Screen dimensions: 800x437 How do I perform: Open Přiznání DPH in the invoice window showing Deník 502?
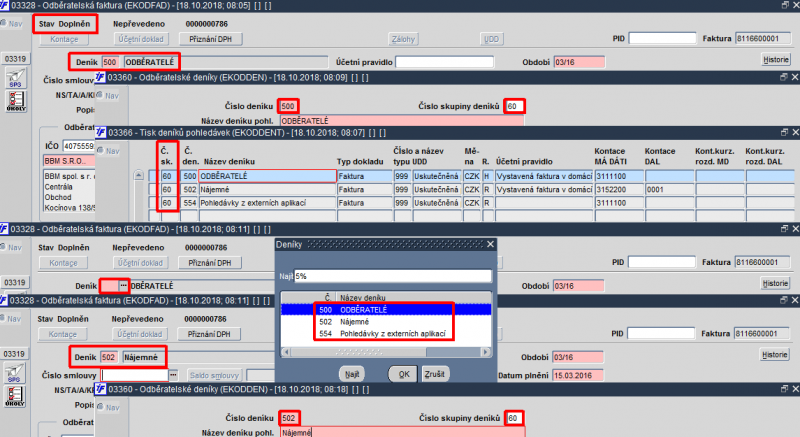pyautogui.click(x=209, y=334)
